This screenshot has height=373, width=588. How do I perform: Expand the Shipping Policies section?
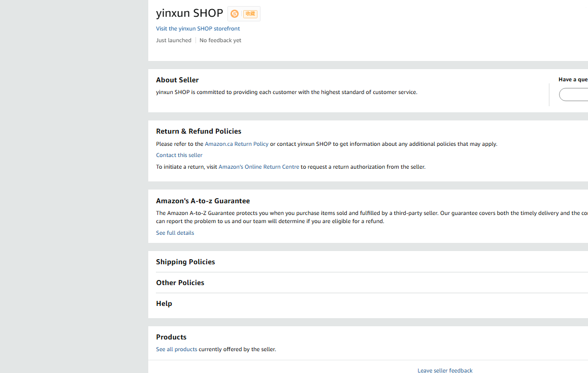pyautogui.click(x=186, y=262)
